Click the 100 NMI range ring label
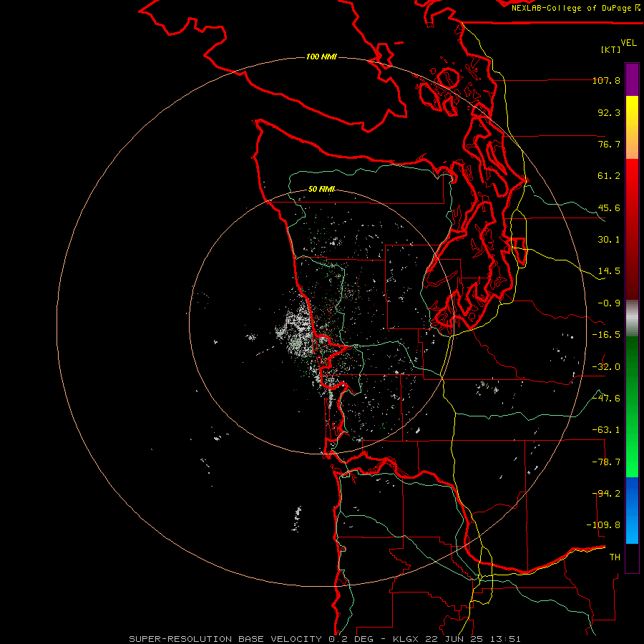Image resolution: width=644 pixels, height=644 pixels. pos(321,57)
